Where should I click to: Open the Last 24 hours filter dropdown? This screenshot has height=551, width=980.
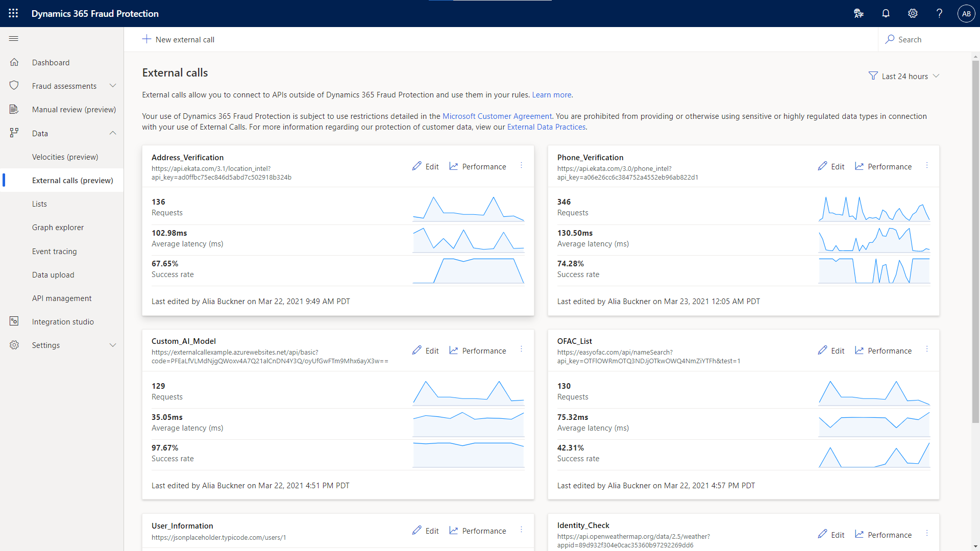(904, 76)
